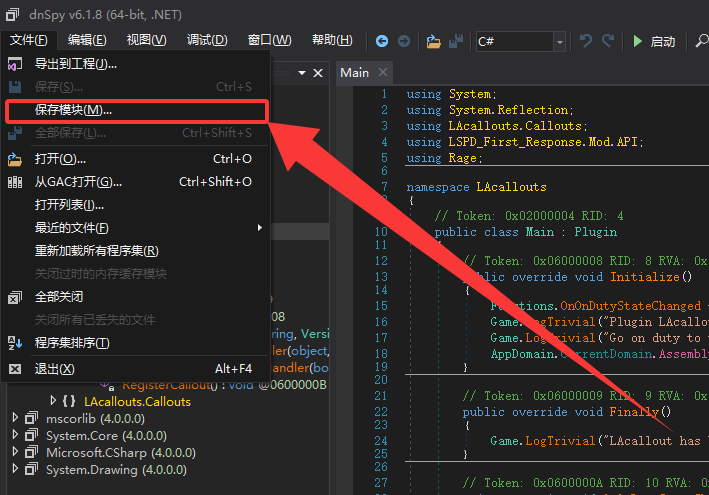
Task: Click the Initialize method name in code
Action: tap(644, 277)
